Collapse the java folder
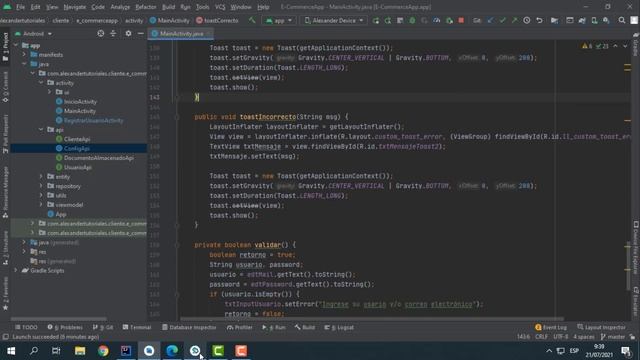Screen dimensions: 640x360 click(24, 64)
